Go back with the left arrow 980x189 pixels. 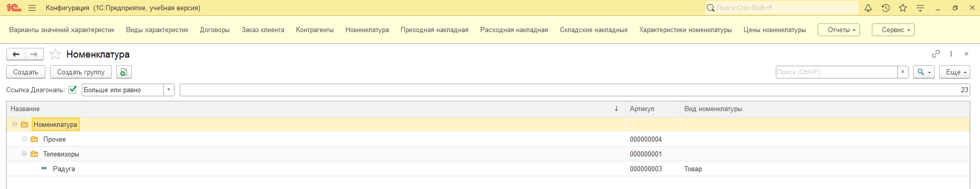point(16,54)
